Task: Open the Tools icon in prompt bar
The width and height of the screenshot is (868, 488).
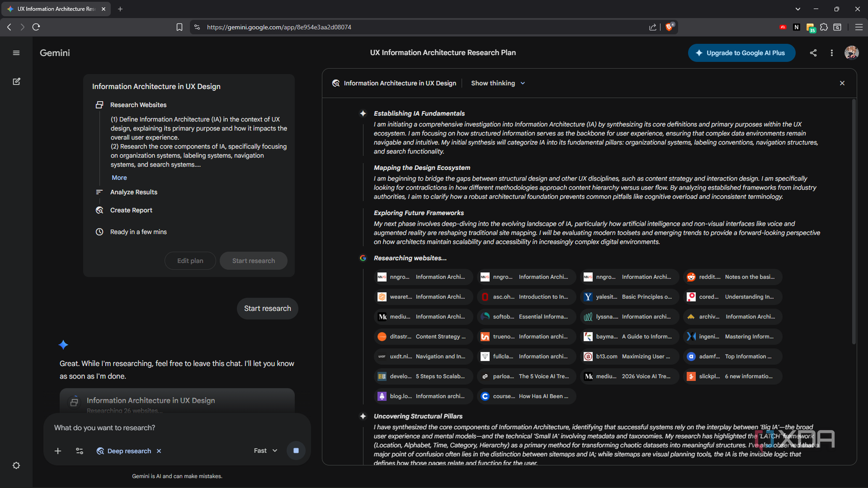Action: click(x=79, y=451)
